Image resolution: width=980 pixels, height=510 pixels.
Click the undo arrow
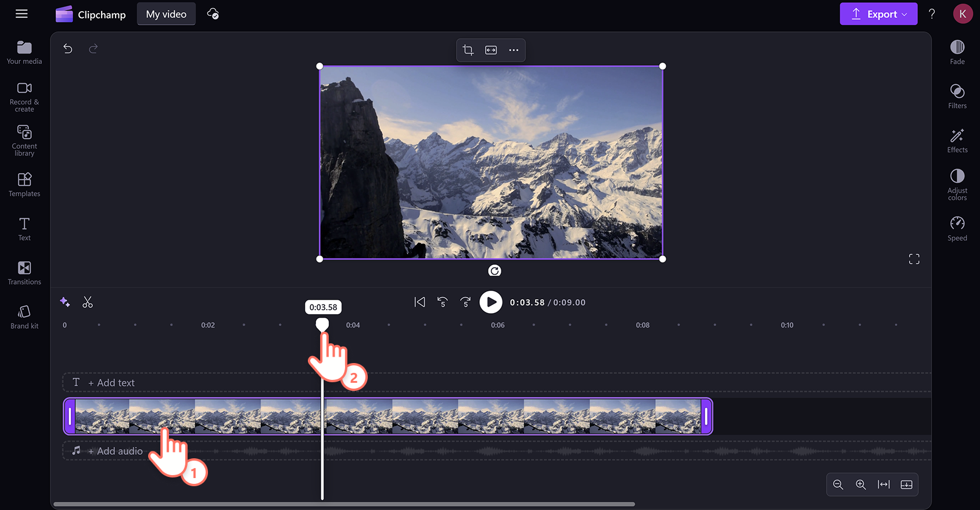pos(68,49)
